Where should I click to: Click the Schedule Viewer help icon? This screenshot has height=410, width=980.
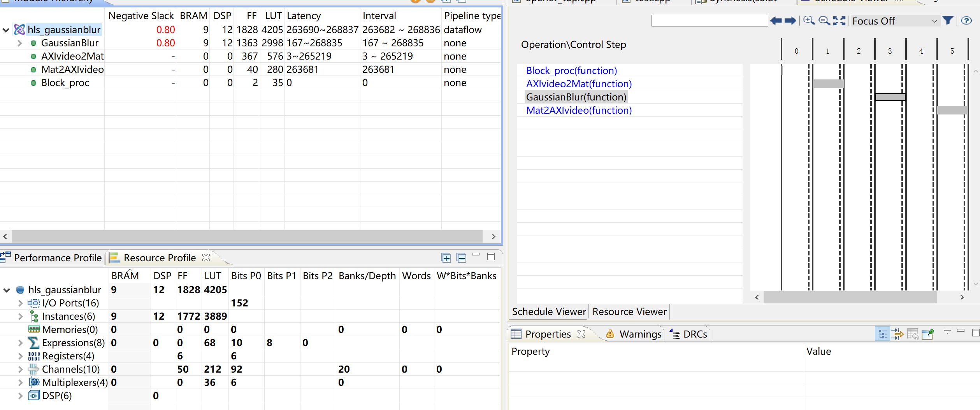pos(966,20)
